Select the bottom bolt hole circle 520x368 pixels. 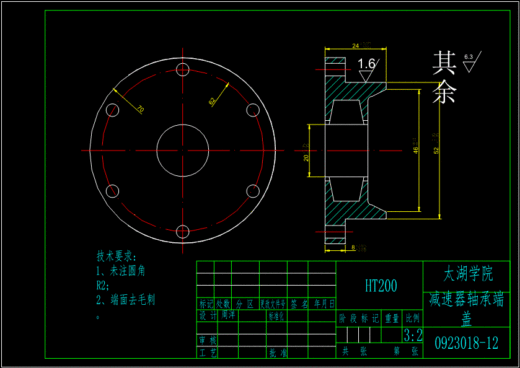pos(183,231)
